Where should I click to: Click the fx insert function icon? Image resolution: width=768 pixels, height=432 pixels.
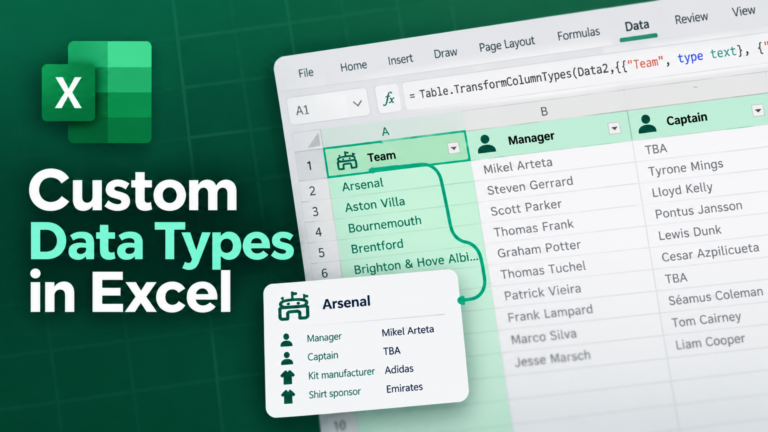click(389, 99)
